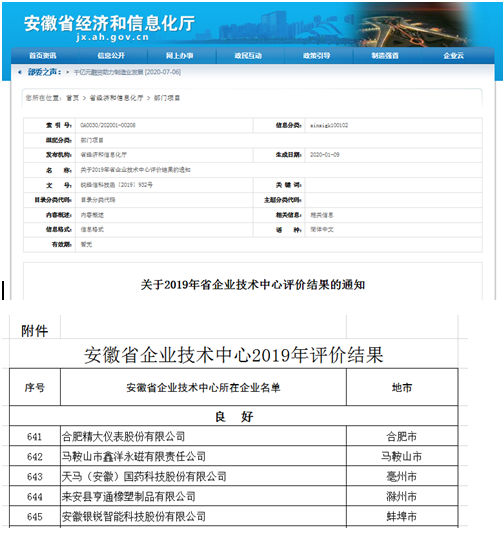
Task: Click the 语种 value 简体中文
Action: (322, 230)
